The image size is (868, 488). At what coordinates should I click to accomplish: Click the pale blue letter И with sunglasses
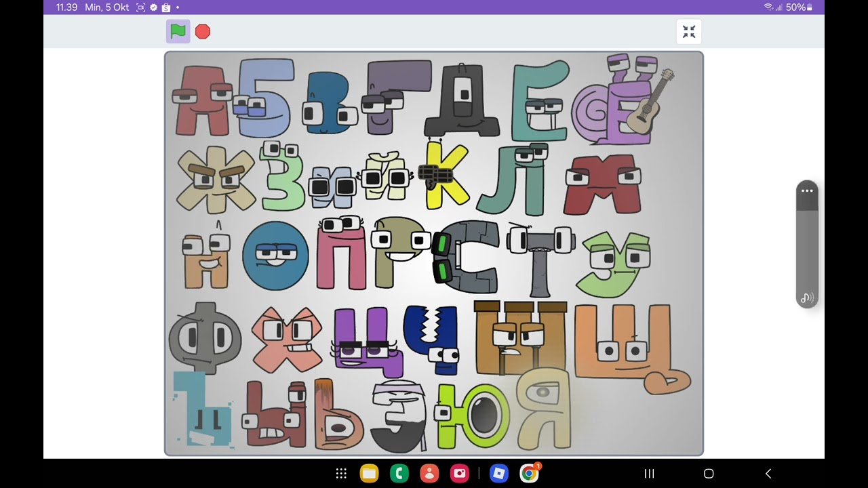click(332, 187)
